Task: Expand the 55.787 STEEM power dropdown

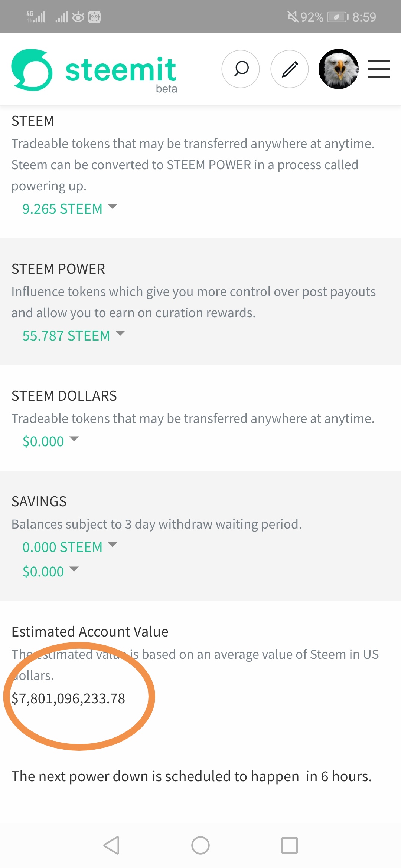Action: click(74, 336)
